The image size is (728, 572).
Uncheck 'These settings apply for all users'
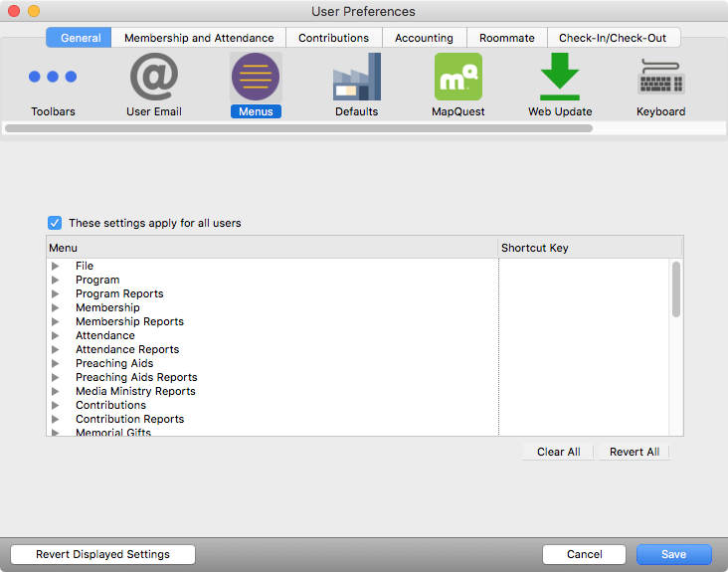55,223
